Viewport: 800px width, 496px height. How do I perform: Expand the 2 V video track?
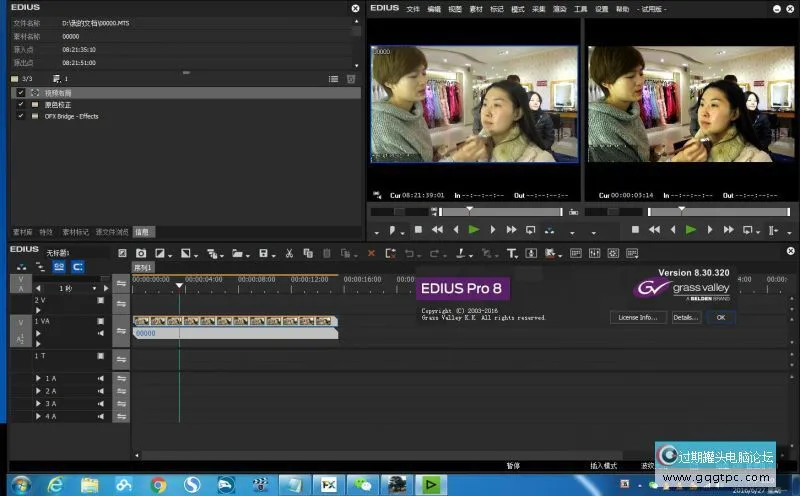click(x=39, y=310)
